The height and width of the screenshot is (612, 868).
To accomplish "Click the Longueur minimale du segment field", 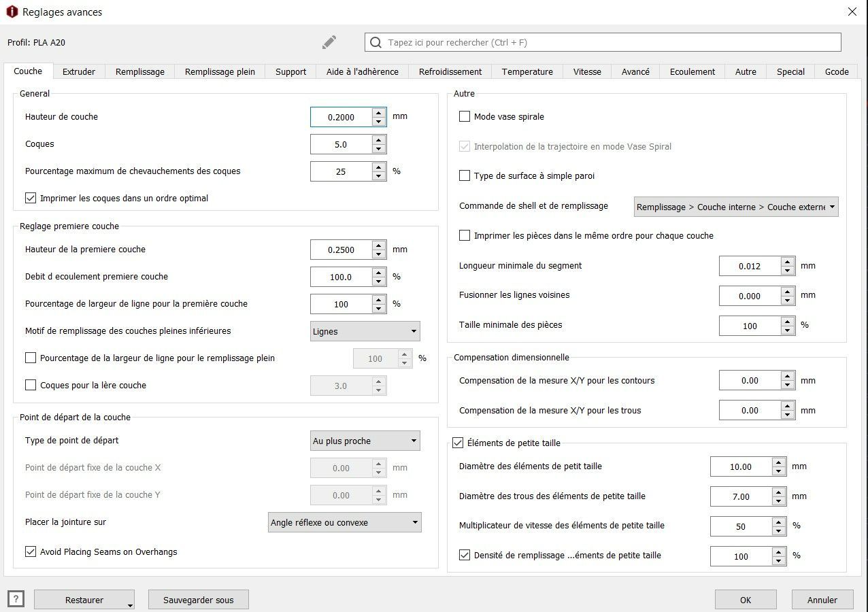I will click(750, 266).
